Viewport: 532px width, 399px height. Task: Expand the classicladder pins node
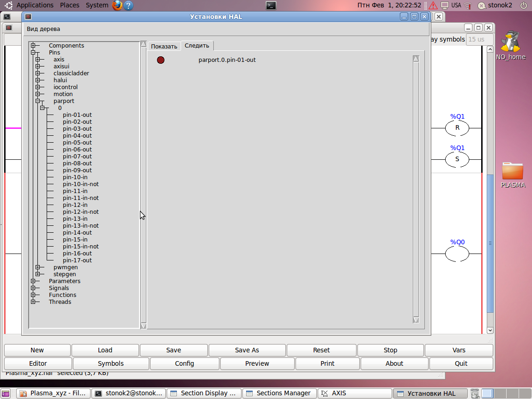pyautogui.click(x=38, y=73)
